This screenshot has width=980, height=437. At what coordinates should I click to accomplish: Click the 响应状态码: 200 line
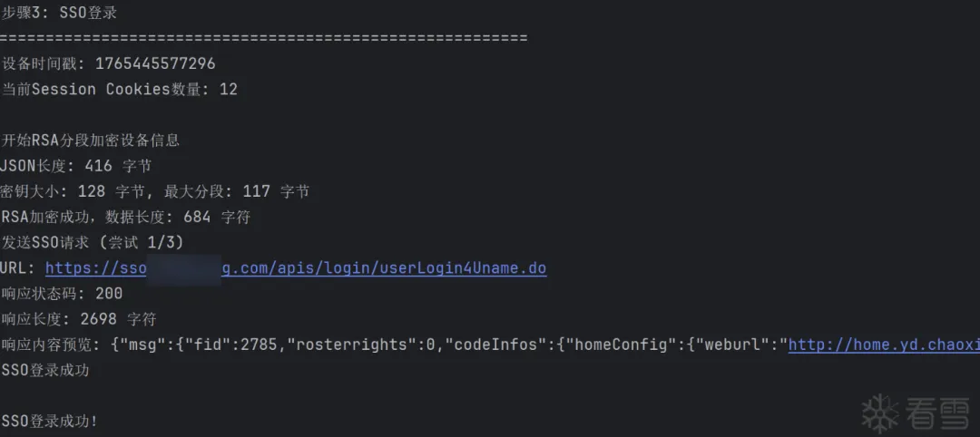click(62, 294)
